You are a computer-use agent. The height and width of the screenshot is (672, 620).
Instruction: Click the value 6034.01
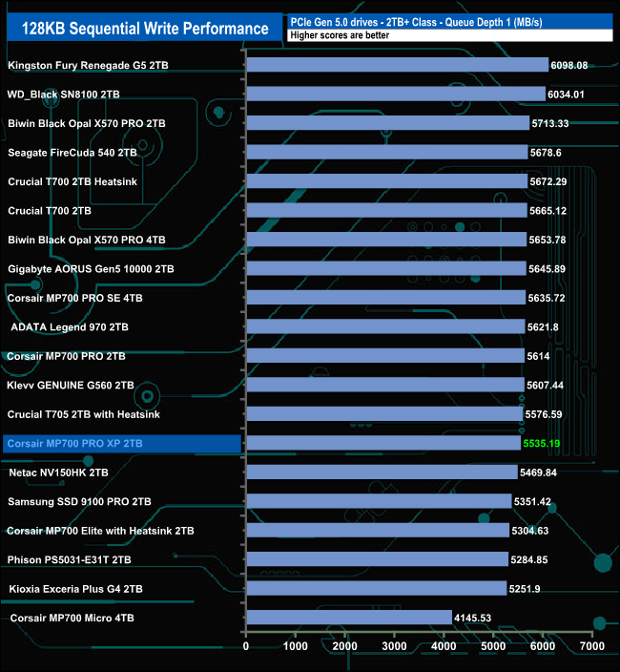point(566,94)
